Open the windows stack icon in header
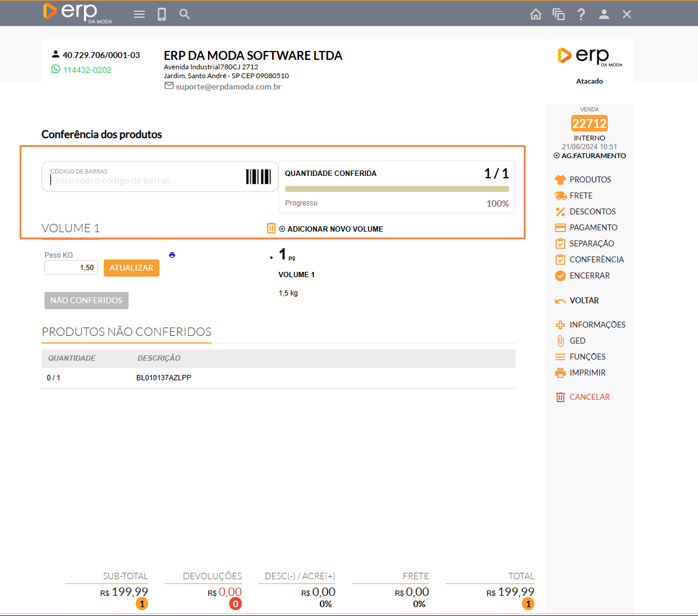Viewport: 698px width, 616px height. click(558, 14)
